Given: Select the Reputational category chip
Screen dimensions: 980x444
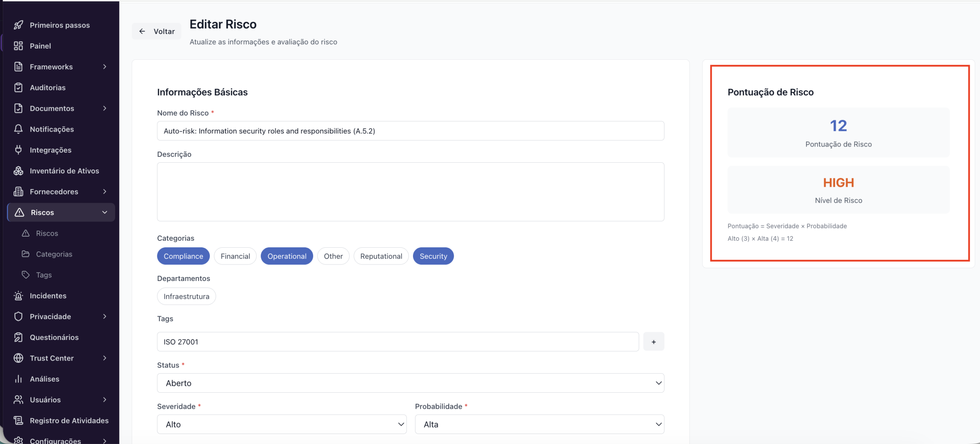Looking at the screenshot, I should click(381, 256).
